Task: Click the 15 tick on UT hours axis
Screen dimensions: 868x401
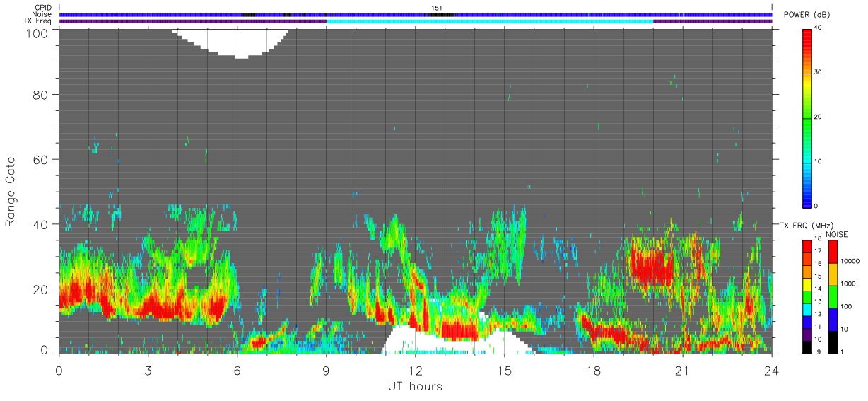Action: [x=504, y=370]
